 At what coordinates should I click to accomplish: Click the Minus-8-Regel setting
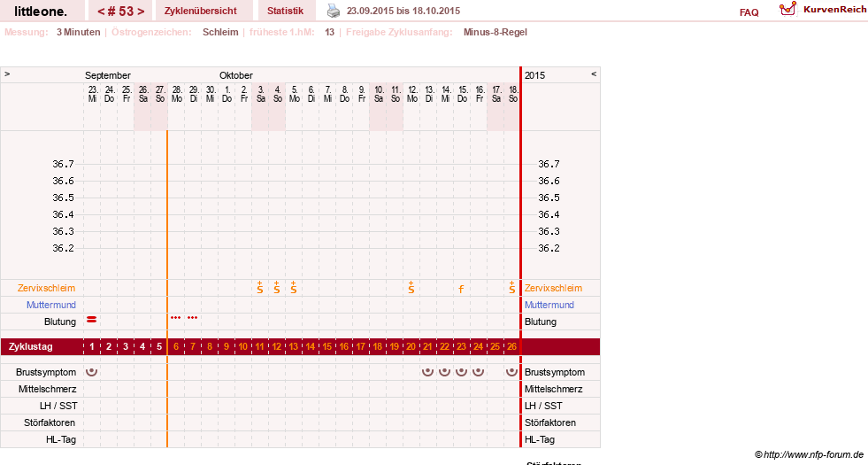pos(495,32)
